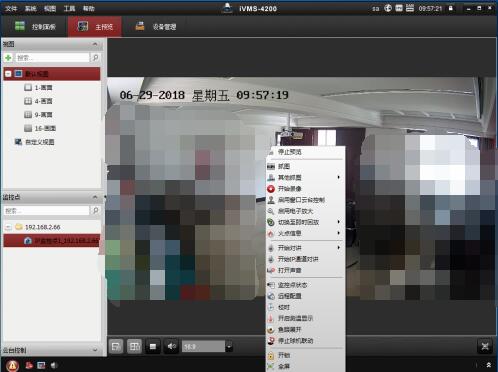Click the window layout icon in bottom toolbar

click(x=135, y=347)
